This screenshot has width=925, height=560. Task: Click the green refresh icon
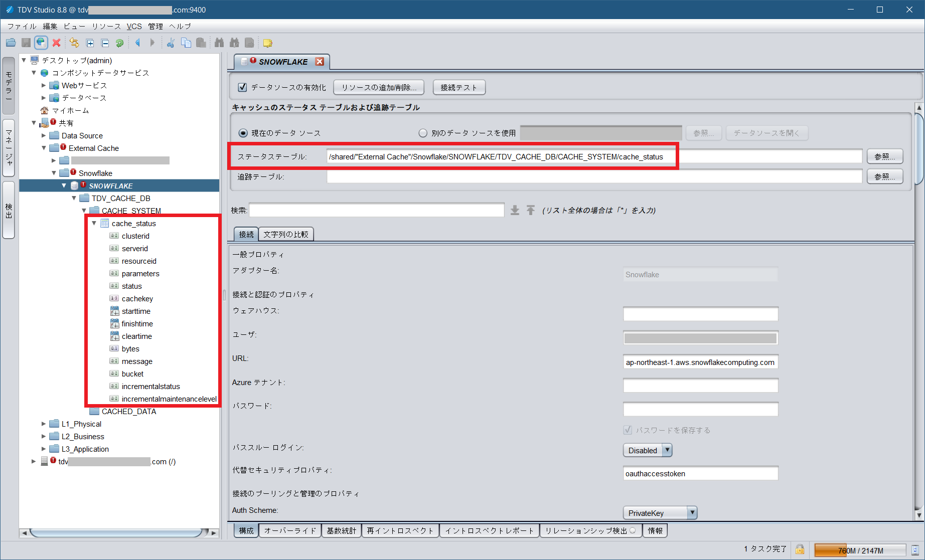pos(119,43)
